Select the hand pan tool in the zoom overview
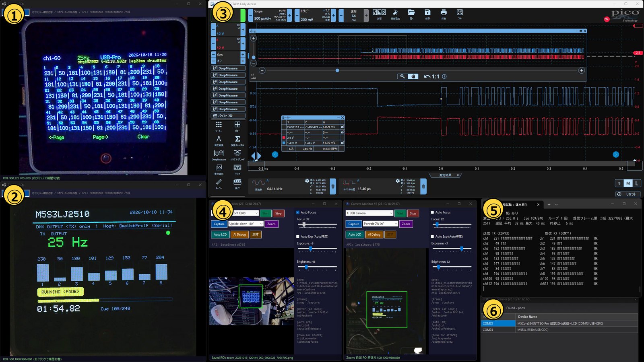The width and height of the screenshot is (644, 362). tap(413, 76)
